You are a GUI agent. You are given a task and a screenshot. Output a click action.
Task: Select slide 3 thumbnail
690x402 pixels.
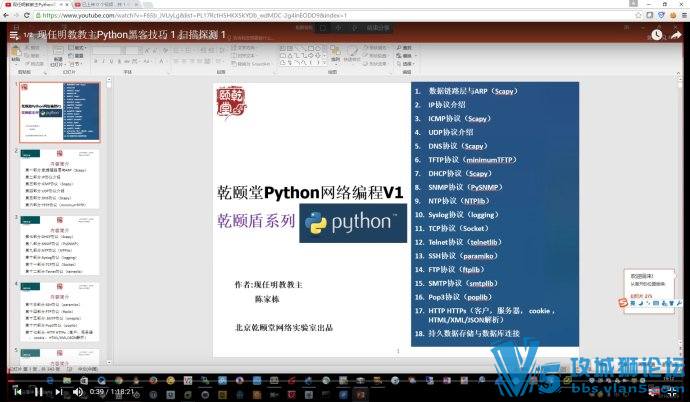[x=59, y=245]
